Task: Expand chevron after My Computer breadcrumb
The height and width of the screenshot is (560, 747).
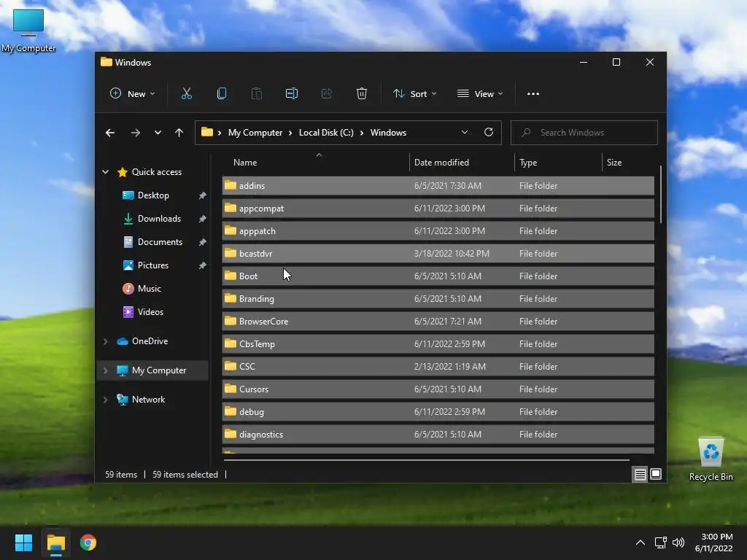Action: 290,133
